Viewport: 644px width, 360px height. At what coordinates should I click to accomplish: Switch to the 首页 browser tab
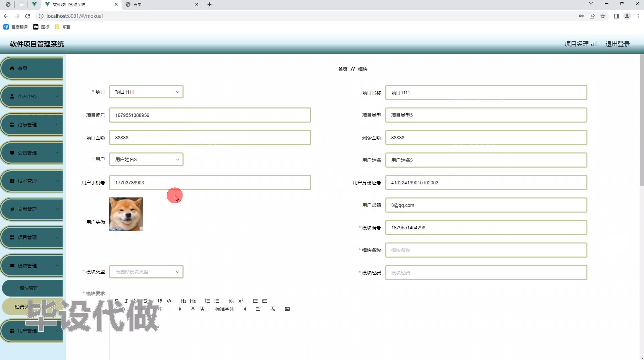coord(161,4)
